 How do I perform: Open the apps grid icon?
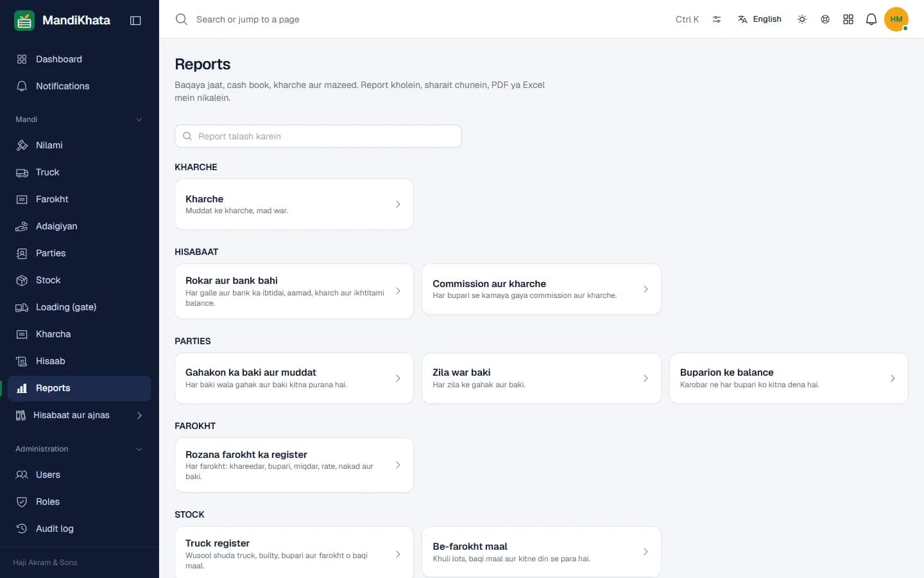coord(848,19)
